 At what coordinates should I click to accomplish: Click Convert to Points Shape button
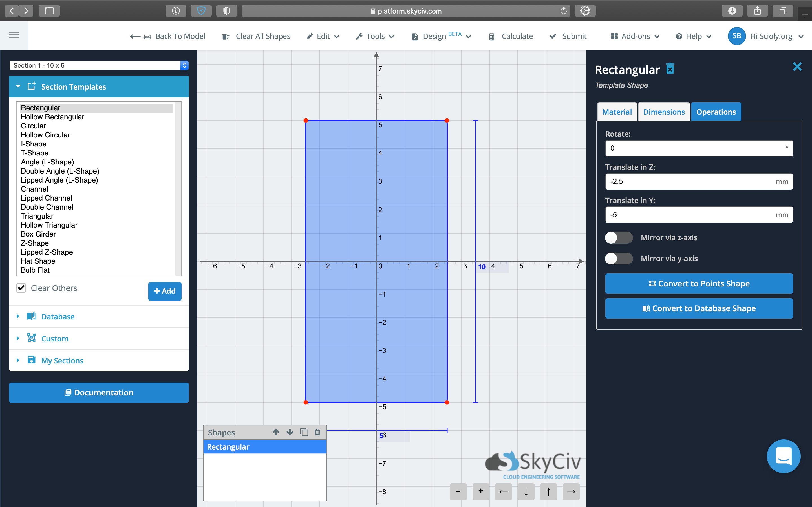coord(699,284)
